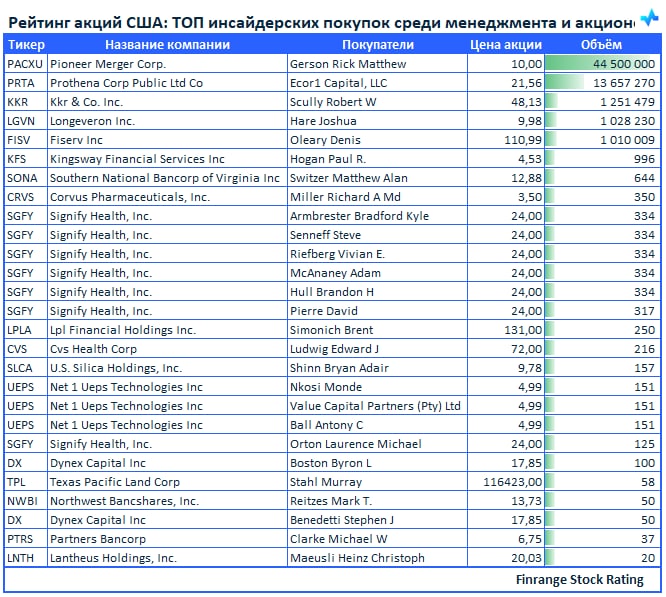Click the Finrange logo icon at top right
The height and width of the screenshot is (597, 666).
649,18
